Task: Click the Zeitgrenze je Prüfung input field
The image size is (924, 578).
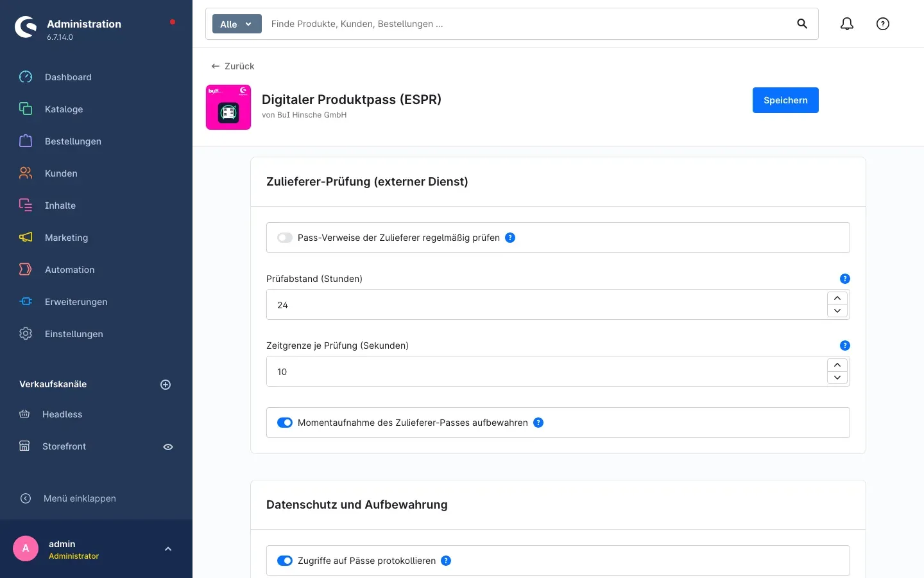Action: coord(546,371)
